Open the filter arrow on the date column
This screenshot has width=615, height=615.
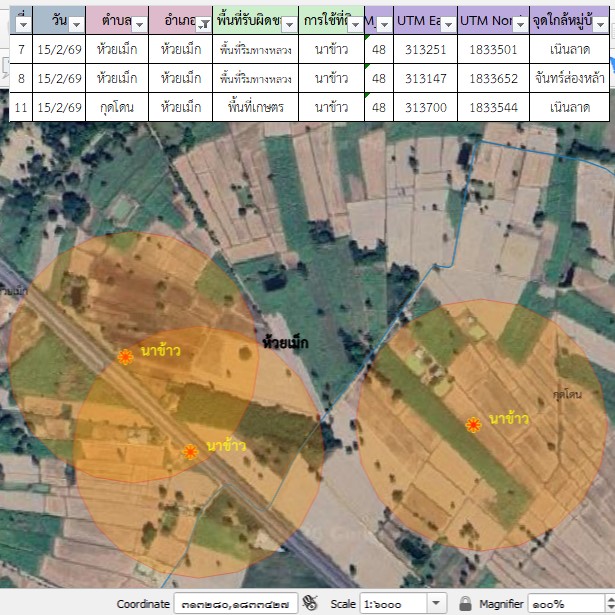point(75,24)
